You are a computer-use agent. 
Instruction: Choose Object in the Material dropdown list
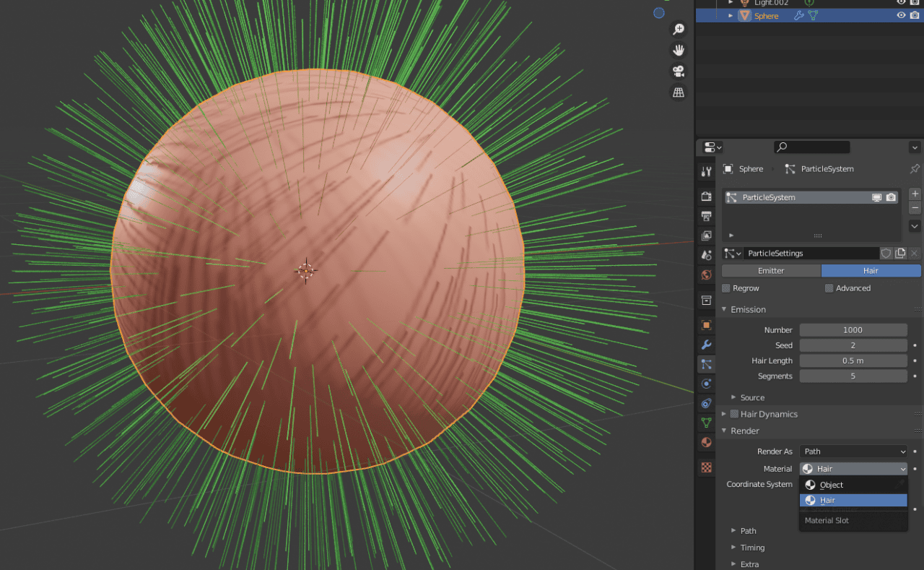tap(832, 484)
